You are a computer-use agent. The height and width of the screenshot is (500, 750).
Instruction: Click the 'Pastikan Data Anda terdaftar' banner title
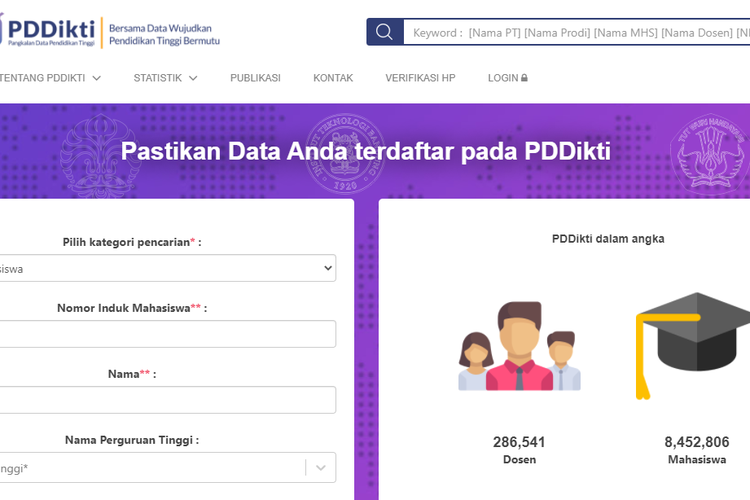click(x=365, y=151)
